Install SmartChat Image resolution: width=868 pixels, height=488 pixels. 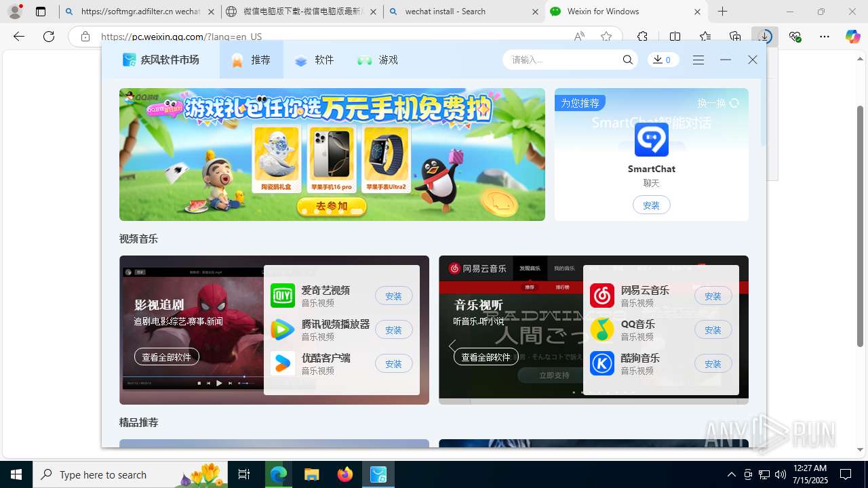[652, 205]
